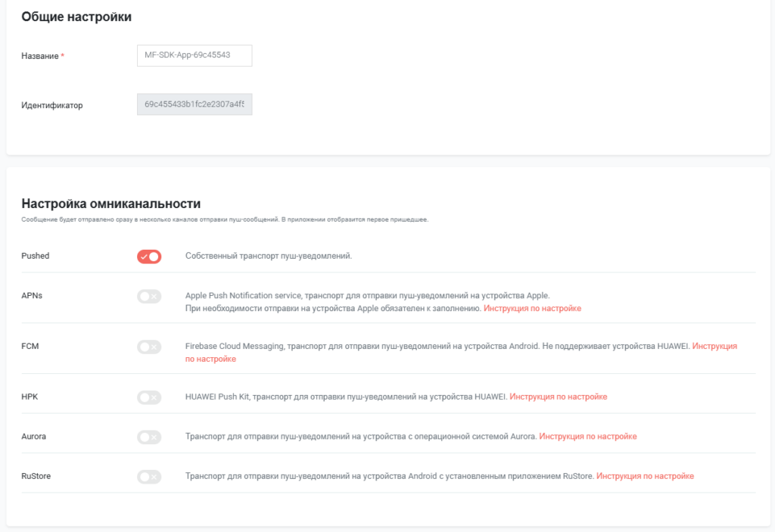Open the Aurora «Инструкция по настройке» link
Image resolution: width=775 pixels, height=532 pixels.
587,437
